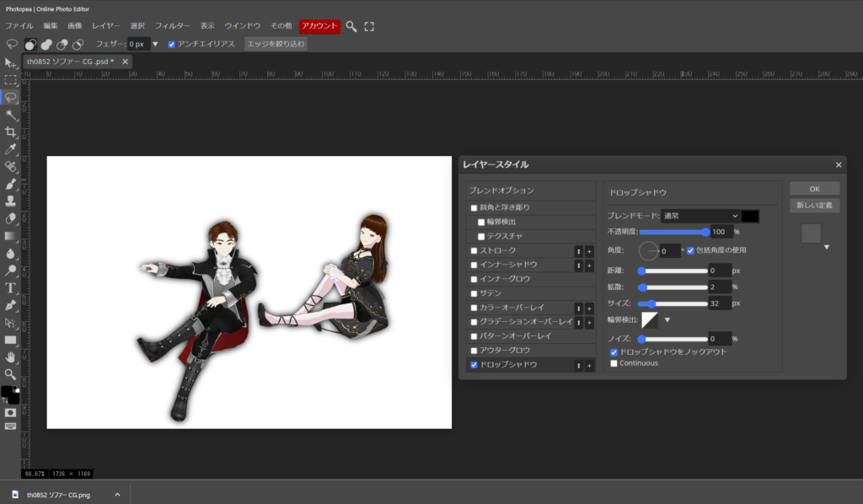Disable the アンチエイリアス checkbox
The image size is (863, 504).
coord(172,44)
